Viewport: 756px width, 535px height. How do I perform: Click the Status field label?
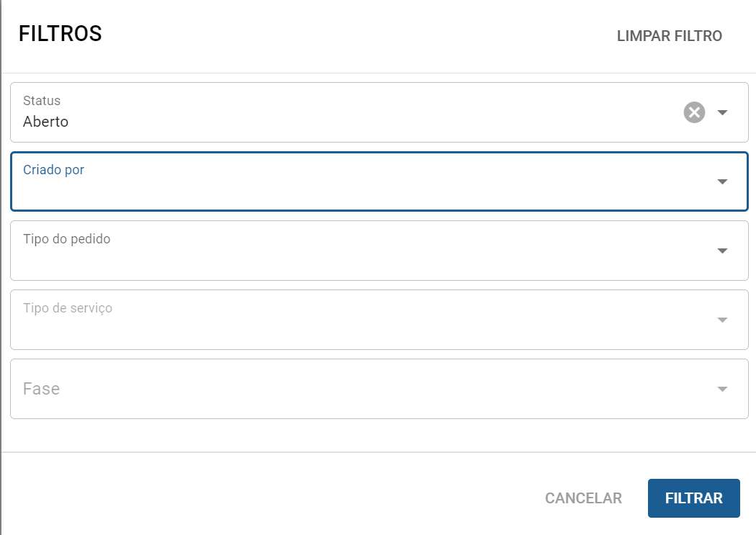[42, 101]
